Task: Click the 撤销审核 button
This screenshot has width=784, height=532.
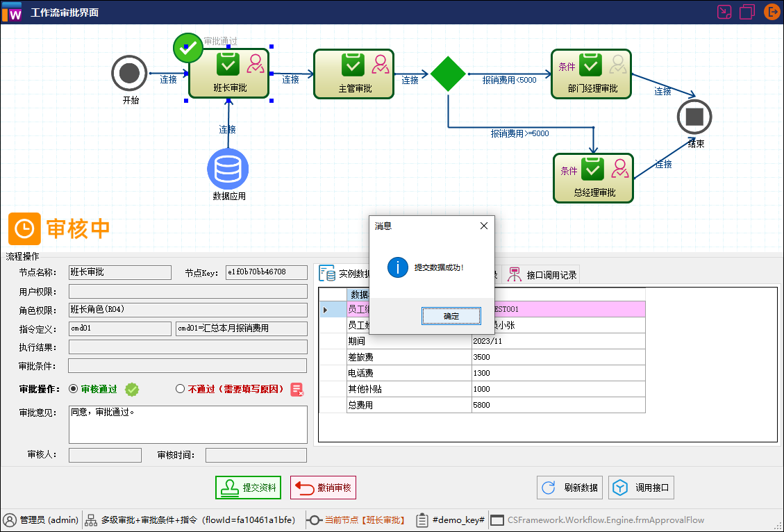Action: (x=323, y=488)
